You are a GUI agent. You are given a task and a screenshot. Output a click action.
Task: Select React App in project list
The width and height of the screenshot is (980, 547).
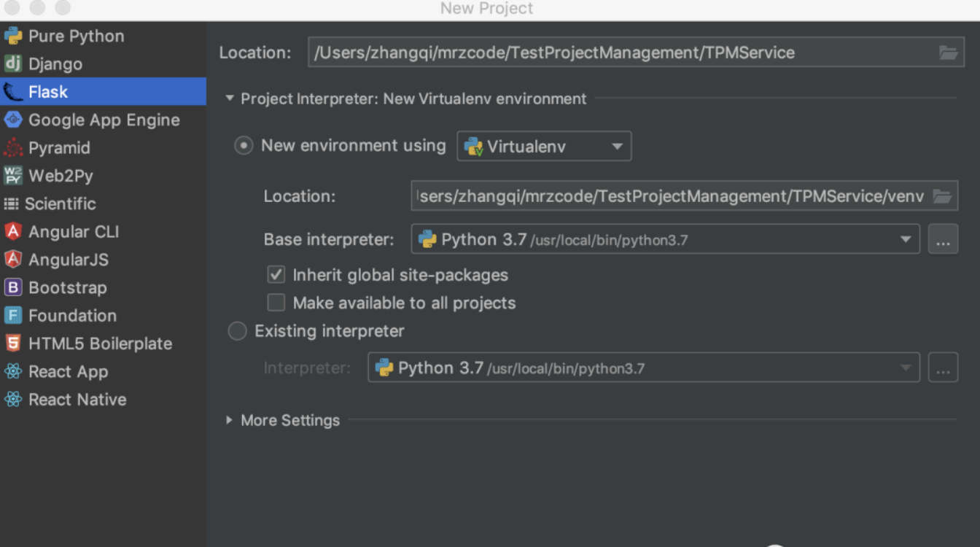click(103, 371)
